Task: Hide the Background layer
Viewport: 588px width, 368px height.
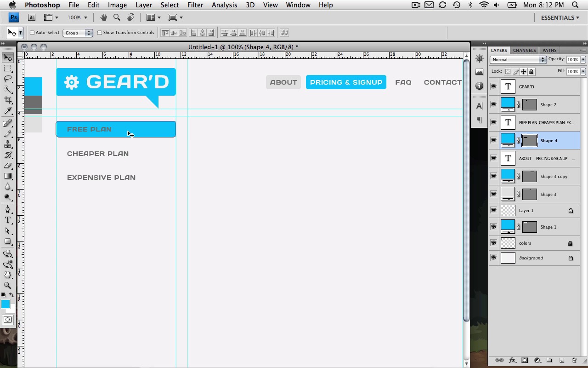Action: point(493,258)
